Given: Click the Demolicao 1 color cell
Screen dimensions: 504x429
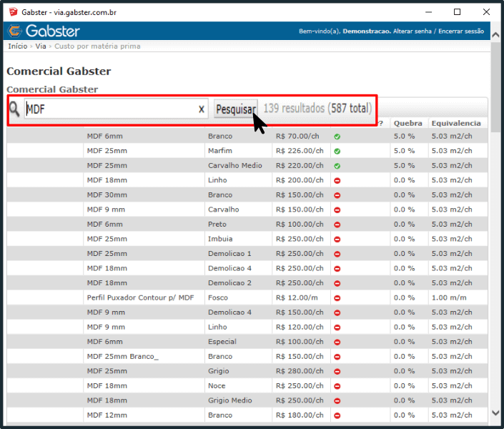Looking at the screenshot, I should [x=229, y=254].
